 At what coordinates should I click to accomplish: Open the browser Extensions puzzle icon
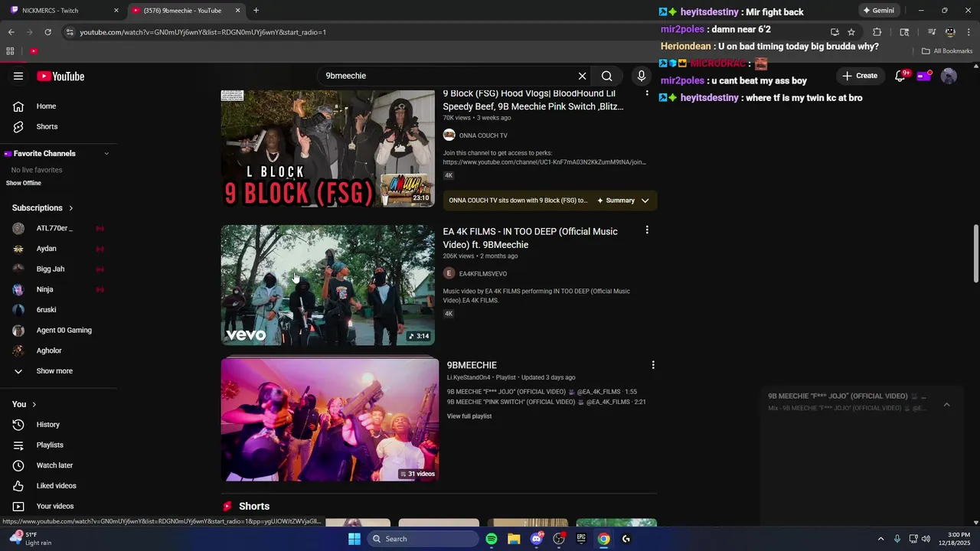[877, 32]
